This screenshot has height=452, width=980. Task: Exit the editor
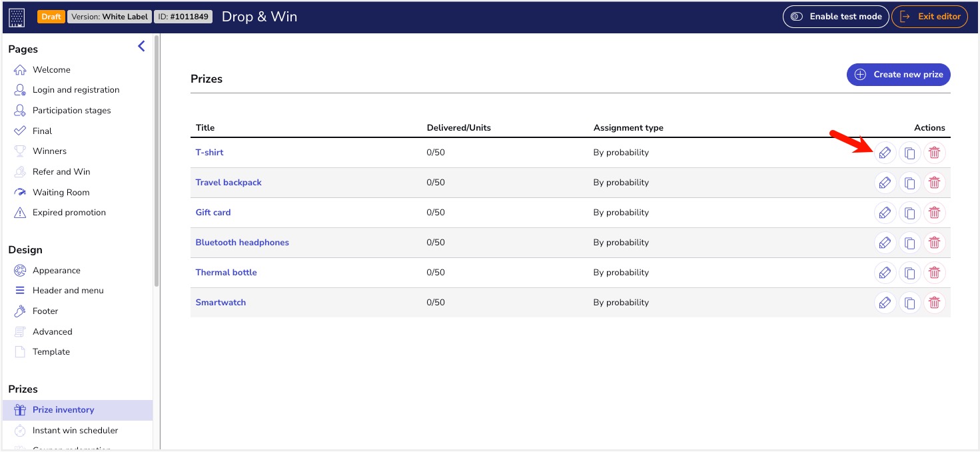tap(929, 17)
